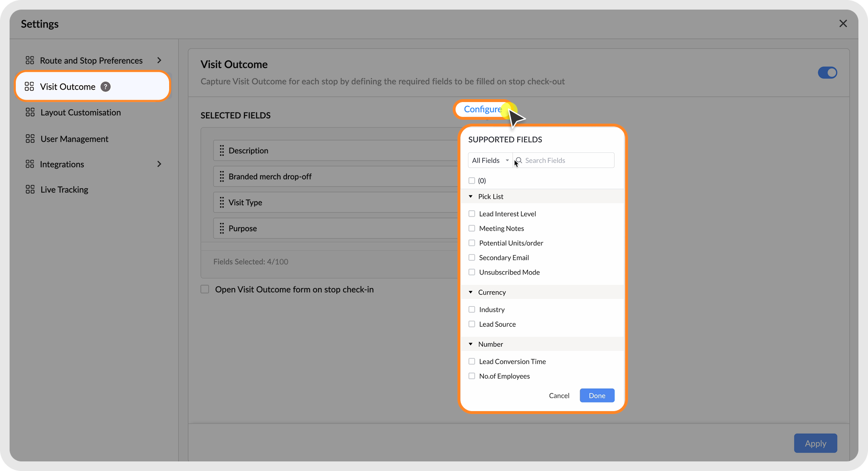
Task: Expand the Integrations submenu arrow
Action: (x=159, y=164)
